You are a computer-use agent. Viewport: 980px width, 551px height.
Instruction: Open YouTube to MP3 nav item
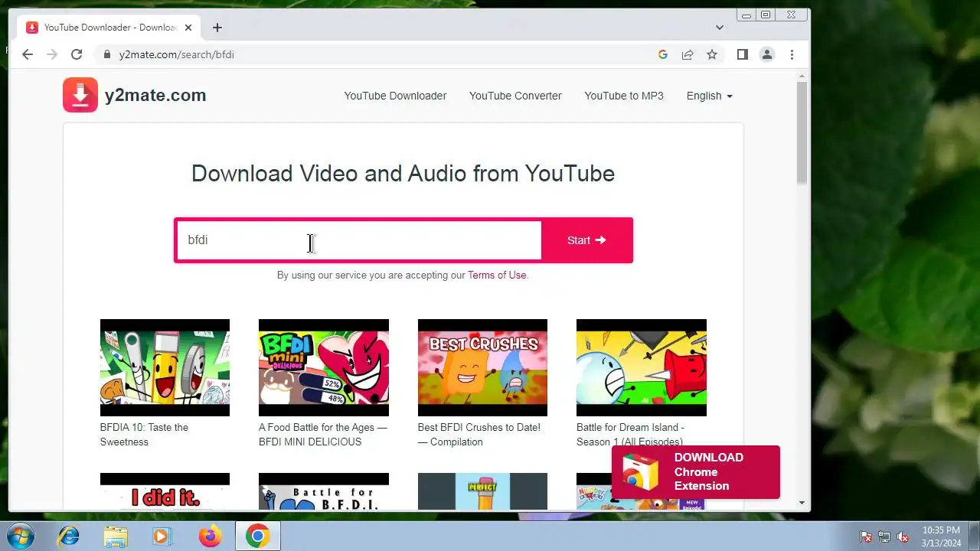point(624,96)
